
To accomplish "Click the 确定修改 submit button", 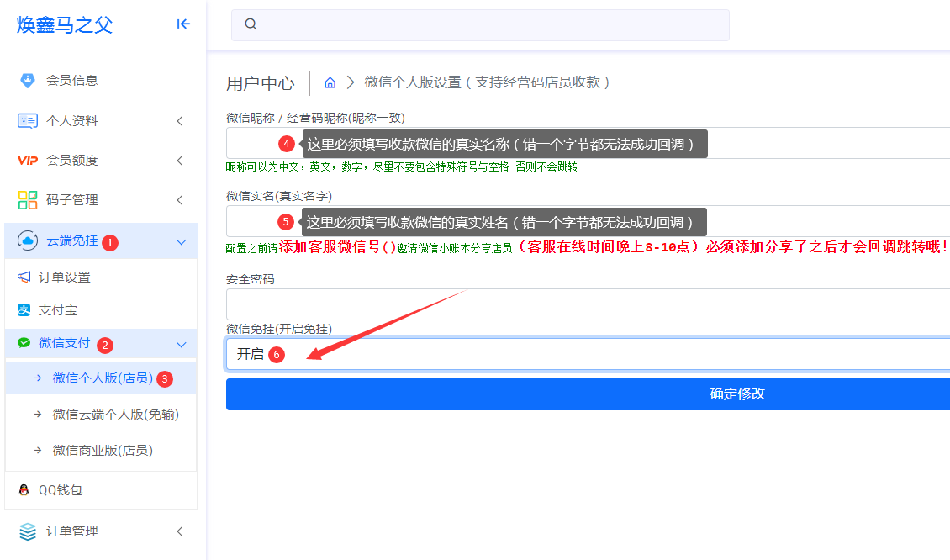I will coord(588,394).
